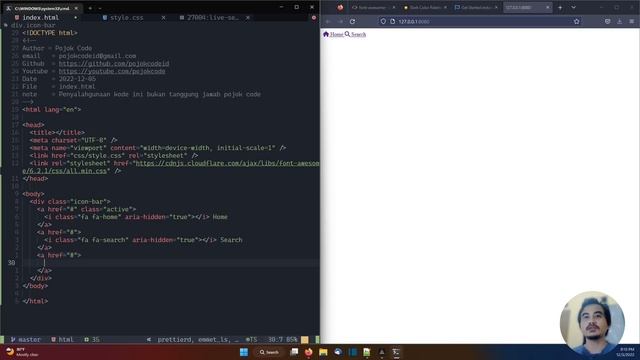Open the terminal profiles dropdown arrow

[x=100, y=8]
